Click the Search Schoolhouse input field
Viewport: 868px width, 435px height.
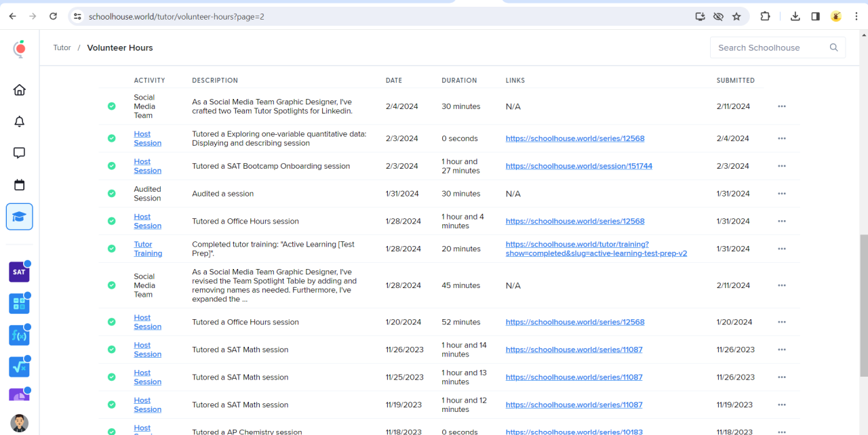[x=769, y=47]
